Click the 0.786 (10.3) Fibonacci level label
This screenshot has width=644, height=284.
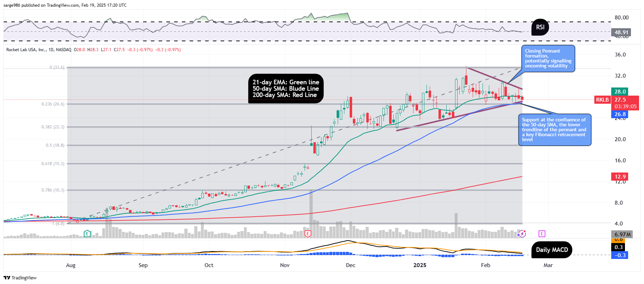tap(53, 190)
